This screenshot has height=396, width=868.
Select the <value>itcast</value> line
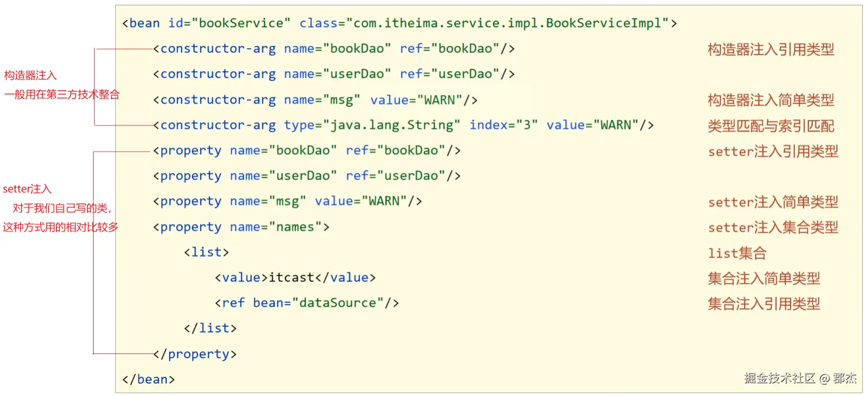coord(295,277)
